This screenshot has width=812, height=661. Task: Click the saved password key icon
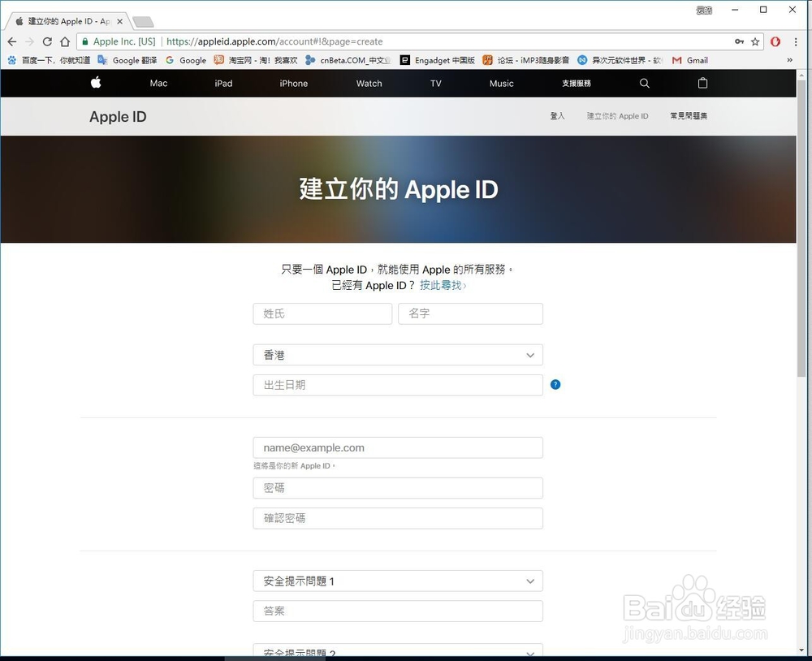coord(740,41)
